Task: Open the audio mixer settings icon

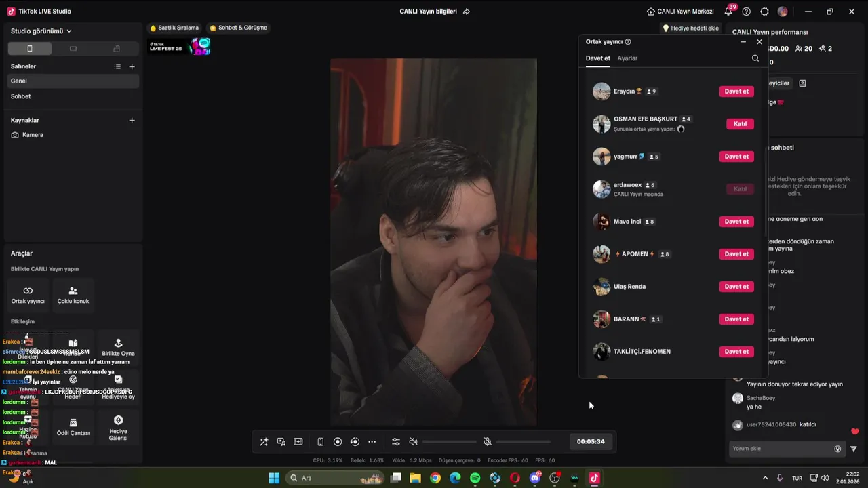Action: coord(396,442)
